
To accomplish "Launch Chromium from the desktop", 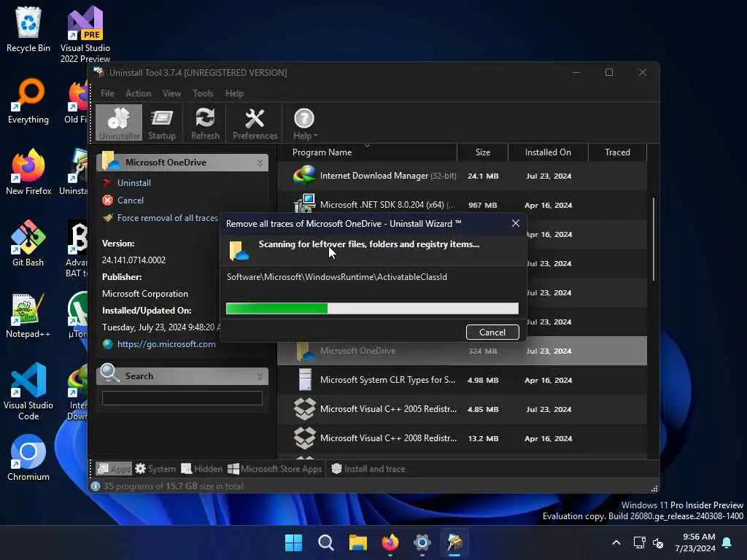I will click(28, 458).
